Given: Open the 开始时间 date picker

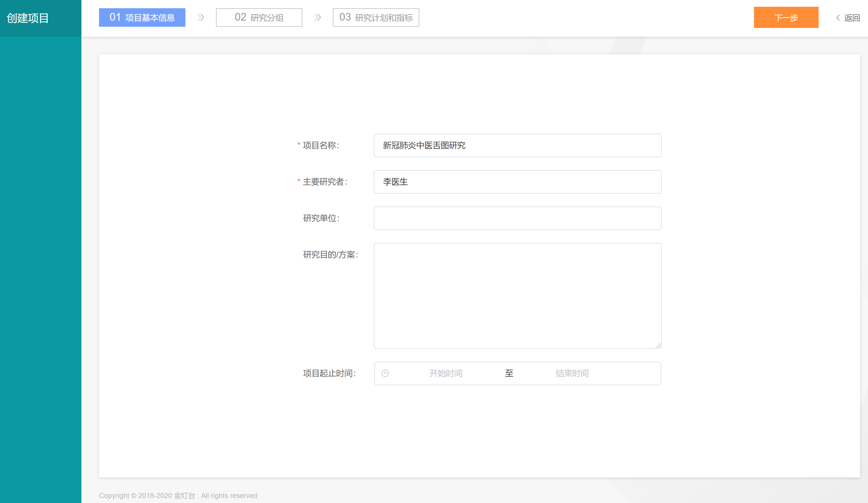Looking at the screenshot, I should coord(445,373).
